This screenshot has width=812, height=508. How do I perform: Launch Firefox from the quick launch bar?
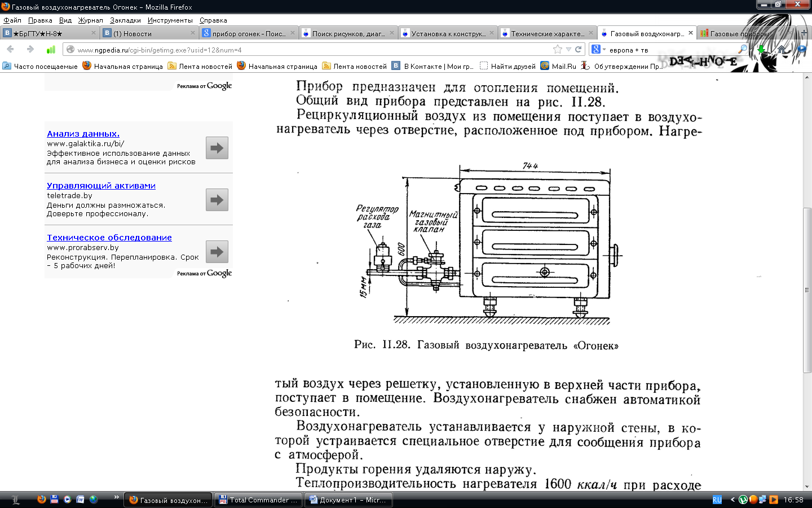tap(41, 500)
